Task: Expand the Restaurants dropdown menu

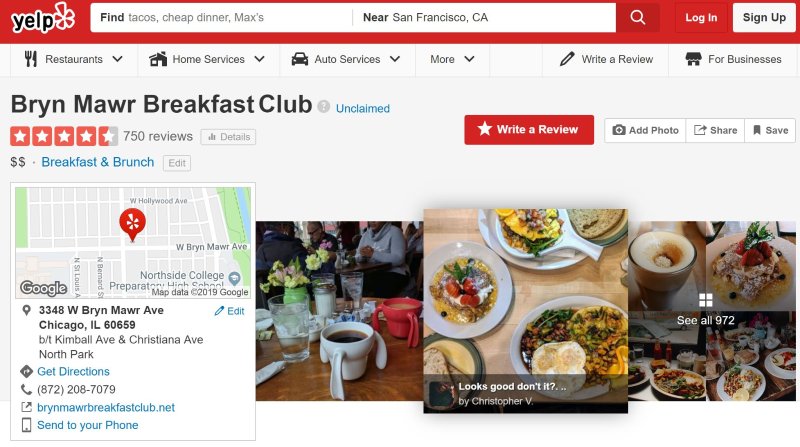Action: tap(74, 59)
